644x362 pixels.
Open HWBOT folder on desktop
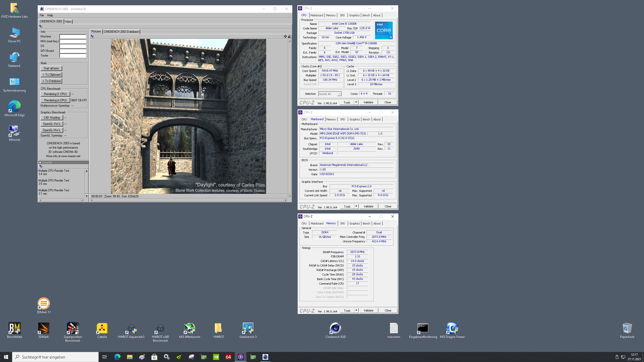[x=219, y=330]
